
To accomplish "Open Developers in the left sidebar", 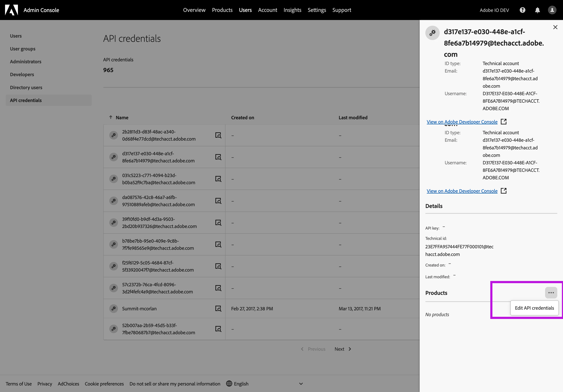I will click(22, 75).
